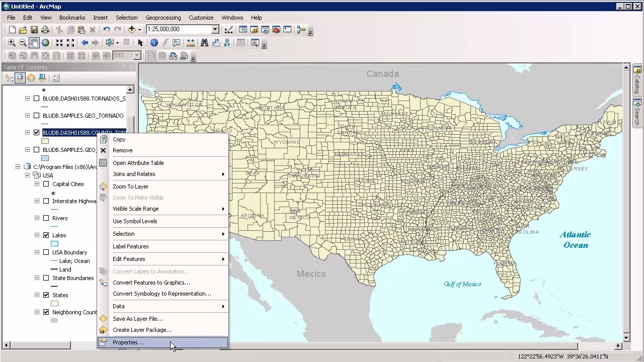
Task: Click the Lakes layer cyan symbol swatch
Action: pyautogui.click(x=54, y=244)
